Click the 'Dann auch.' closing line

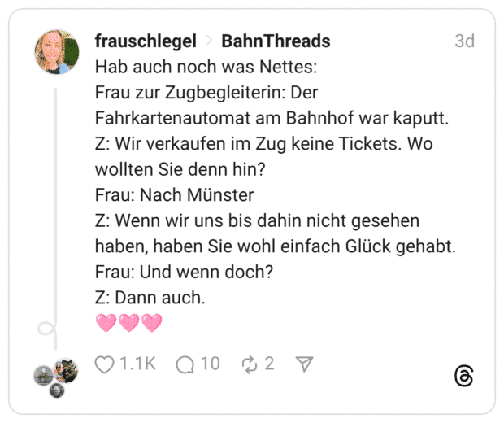150,298
